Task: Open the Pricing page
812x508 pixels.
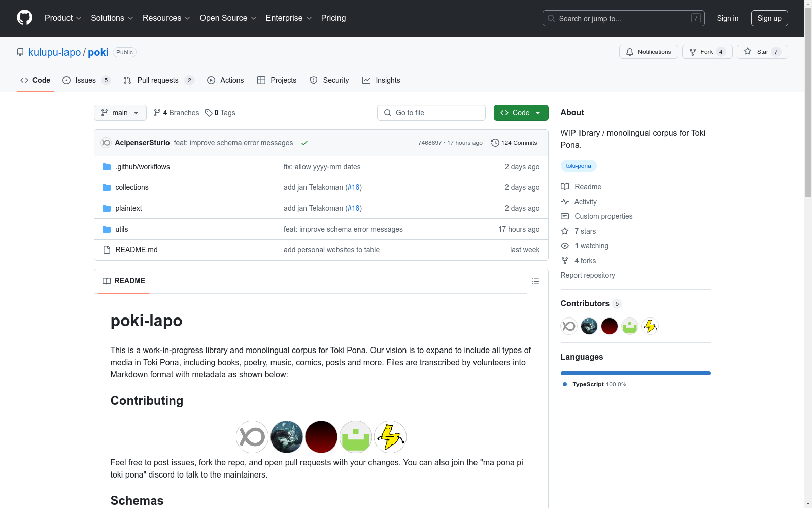Action: [333, 18]
